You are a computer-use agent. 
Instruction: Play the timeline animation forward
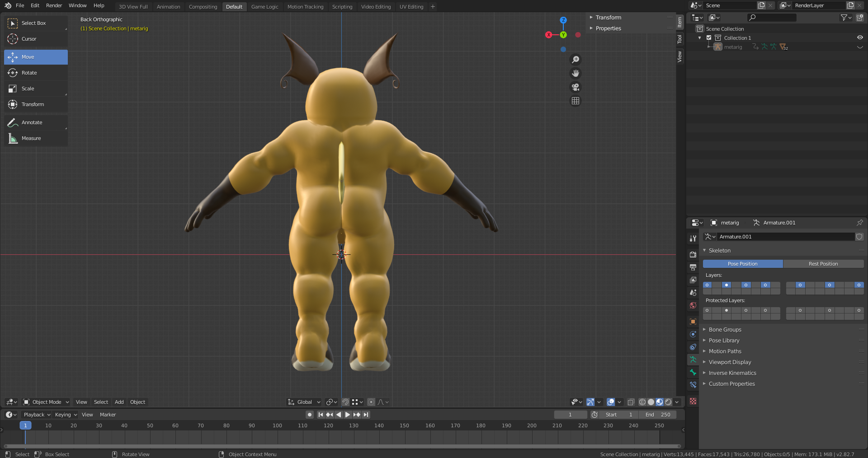347,415
